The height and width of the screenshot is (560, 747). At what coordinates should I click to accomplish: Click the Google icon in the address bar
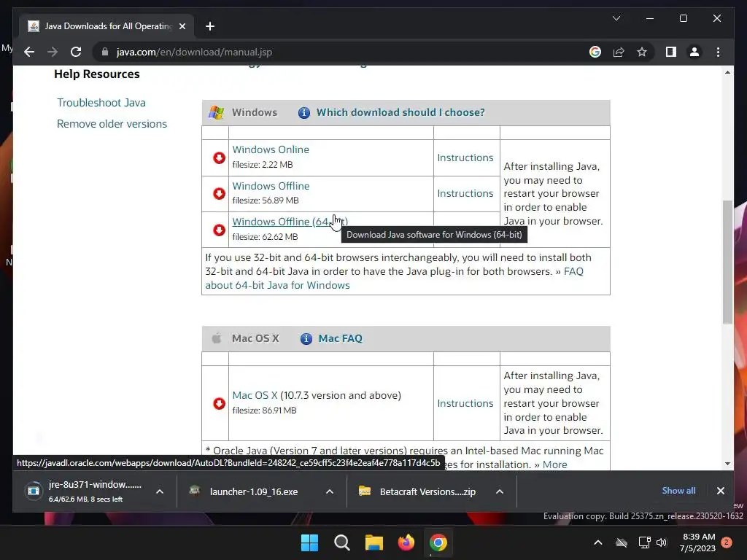(x=595, y=52)
